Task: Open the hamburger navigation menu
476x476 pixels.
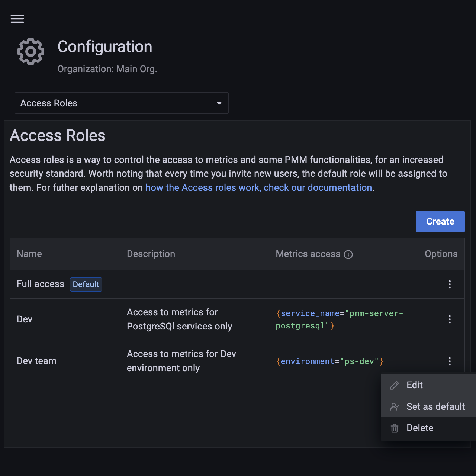Action: point(17,19)
